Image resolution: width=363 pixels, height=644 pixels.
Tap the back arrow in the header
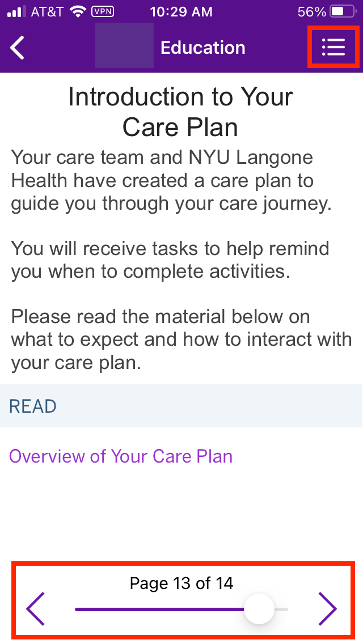(x=18, y=48)
